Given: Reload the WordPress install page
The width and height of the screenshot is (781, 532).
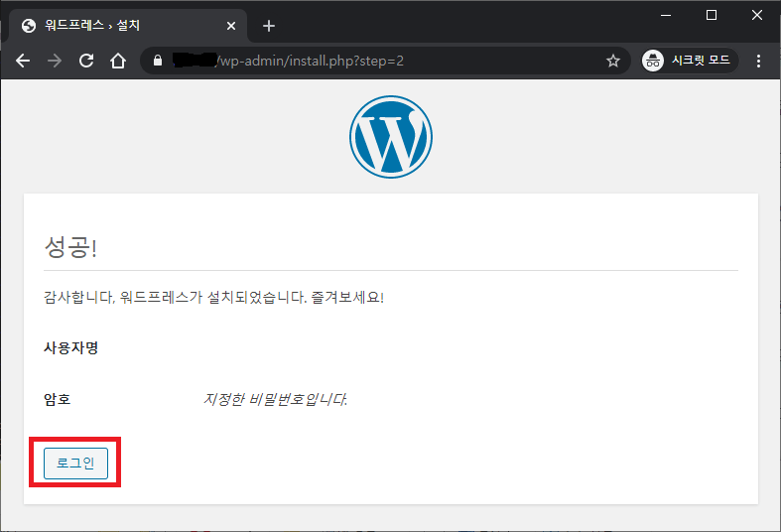Looking at the screenshot, I should (86, 61).
